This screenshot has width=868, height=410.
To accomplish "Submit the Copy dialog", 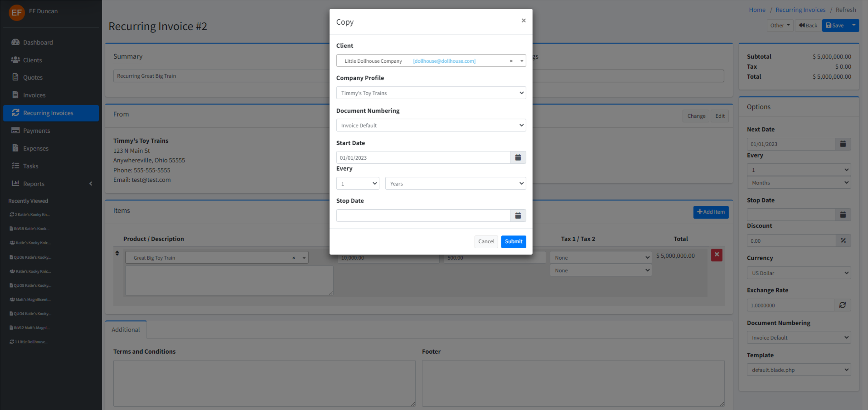I will 513,242.
